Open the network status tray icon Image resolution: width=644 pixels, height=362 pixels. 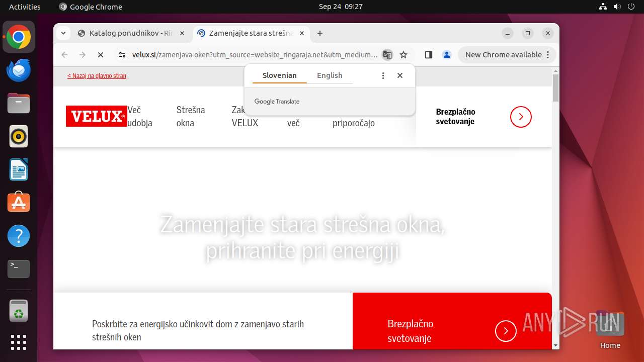point(603,7)
